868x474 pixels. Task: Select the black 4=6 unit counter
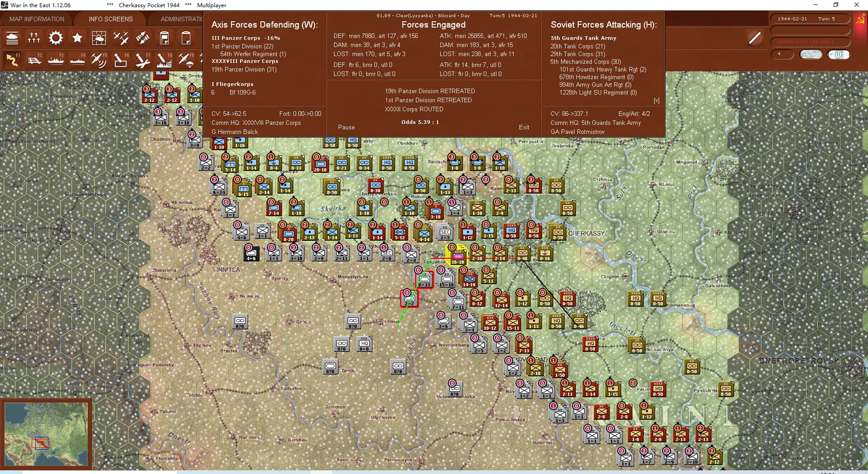[x=251, y=254]
